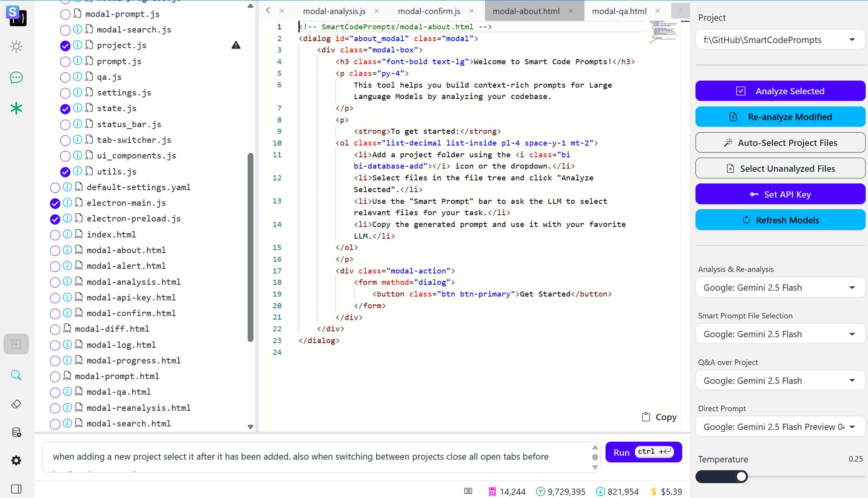Image resolution: width=868 pixels, height=498 pixels.
Task: Enable the checkbox for index.html
Action: click(55, 234)
